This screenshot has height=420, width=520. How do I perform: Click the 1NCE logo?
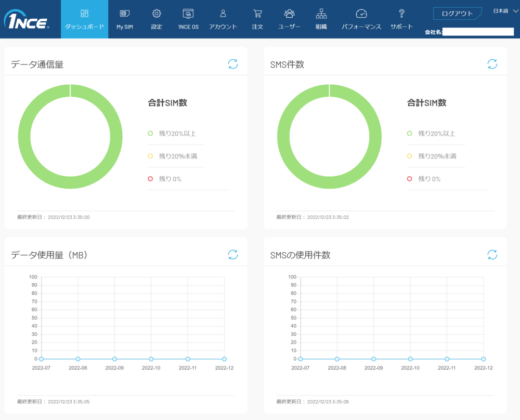27,21
